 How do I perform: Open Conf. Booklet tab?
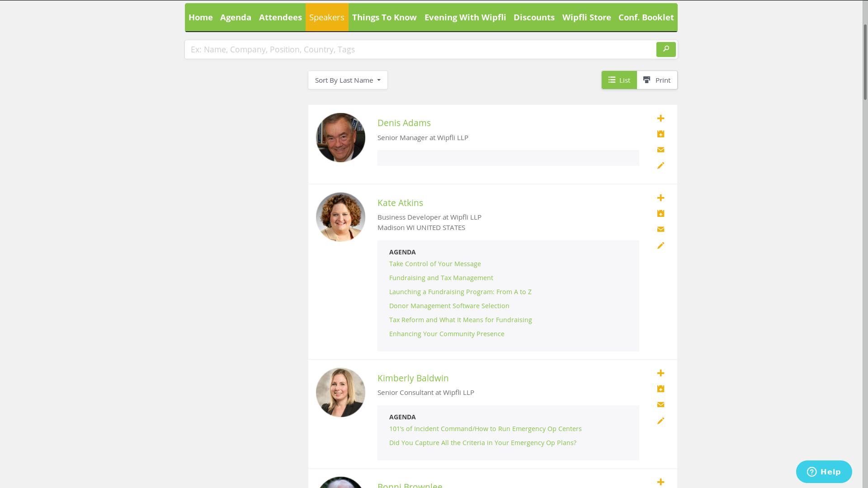pyautogui.click(x=646, y=17)
